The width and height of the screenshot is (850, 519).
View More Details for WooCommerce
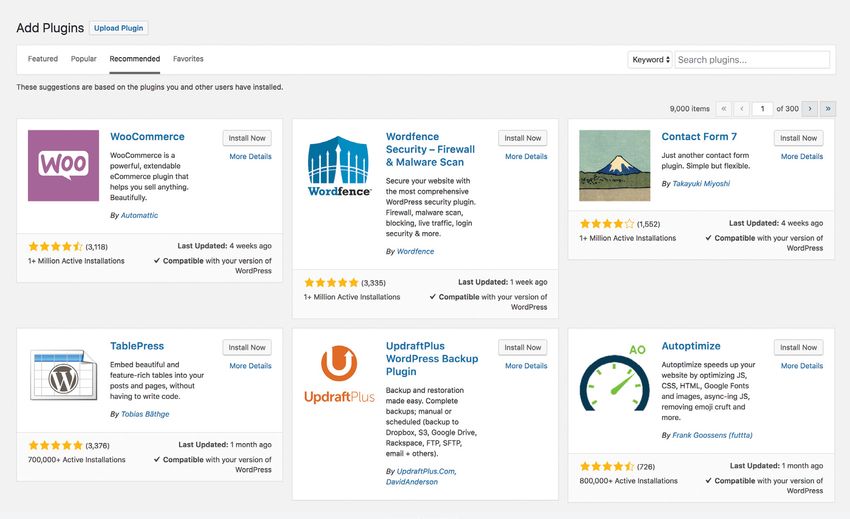tap(250, 156)
